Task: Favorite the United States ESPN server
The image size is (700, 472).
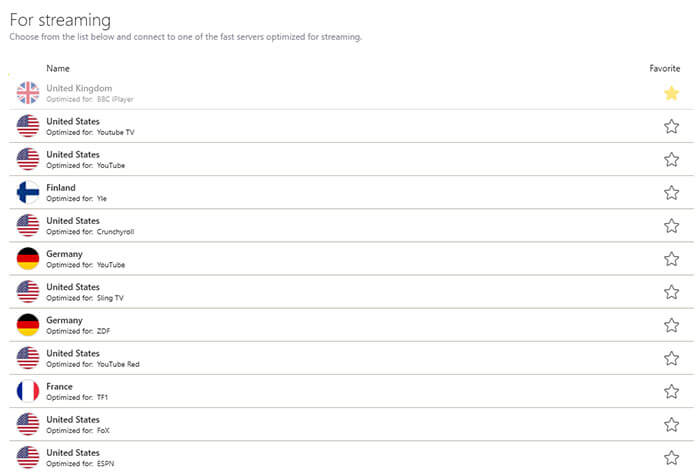Action: 671,457
